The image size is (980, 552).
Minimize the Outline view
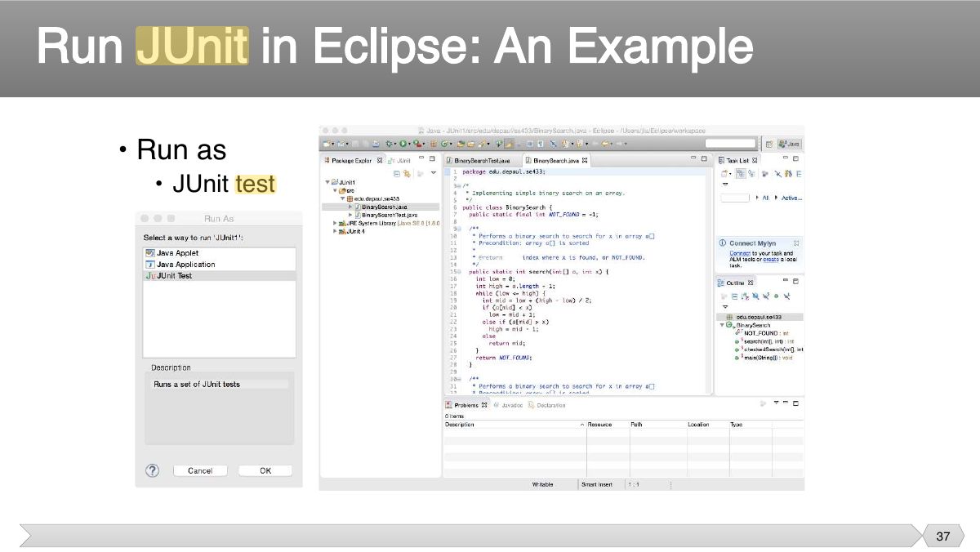click(786, 282)
